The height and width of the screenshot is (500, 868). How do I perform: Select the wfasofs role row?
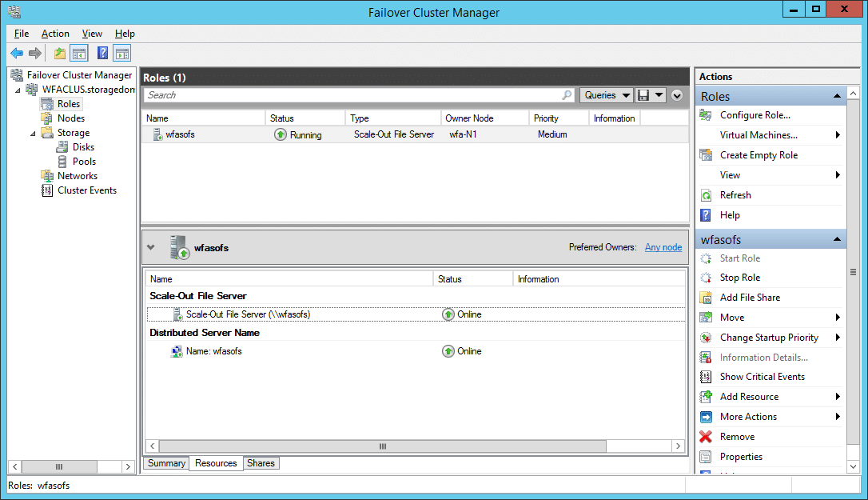[x=415, y=134]
